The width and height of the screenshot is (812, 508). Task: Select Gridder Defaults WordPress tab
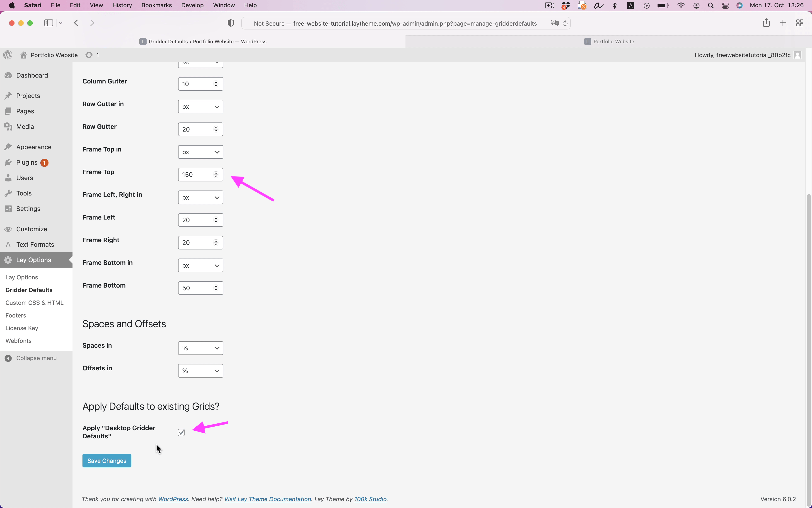pyautogui.click(x=203, y=42)
